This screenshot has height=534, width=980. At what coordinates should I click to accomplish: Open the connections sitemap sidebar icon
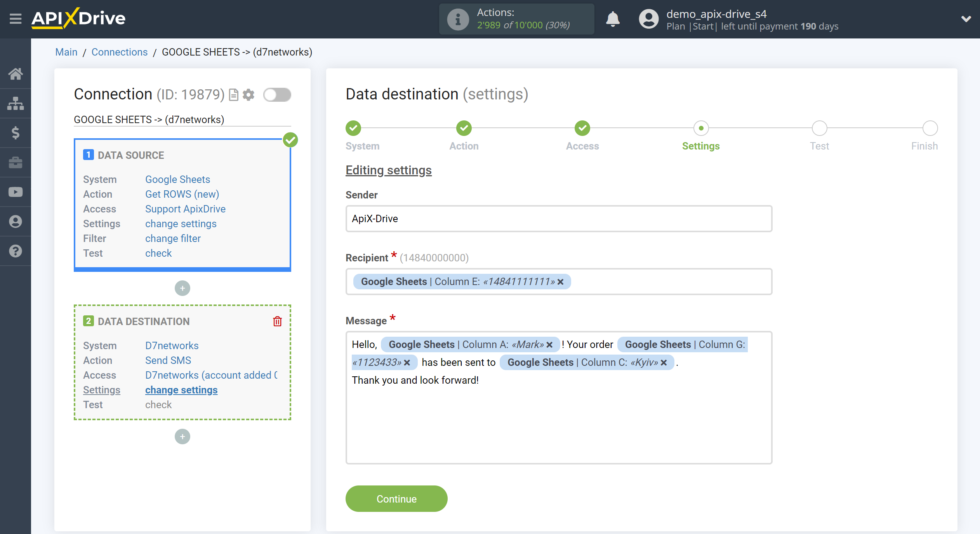click(x=16, y=103)
